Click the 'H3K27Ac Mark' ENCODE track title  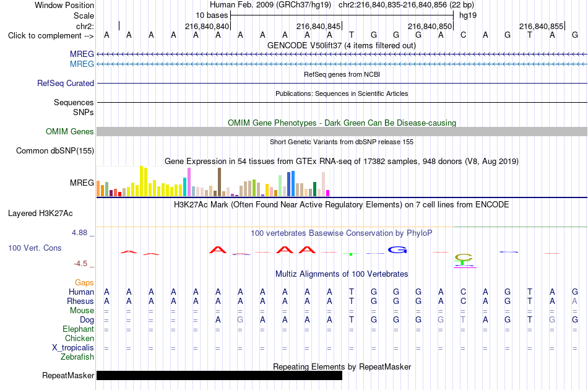click(342, 204)
